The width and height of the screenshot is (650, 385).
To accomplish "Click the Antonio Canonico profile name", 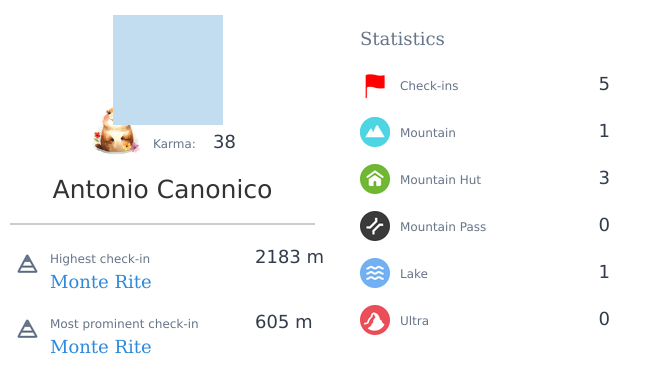I will [162, 189].
